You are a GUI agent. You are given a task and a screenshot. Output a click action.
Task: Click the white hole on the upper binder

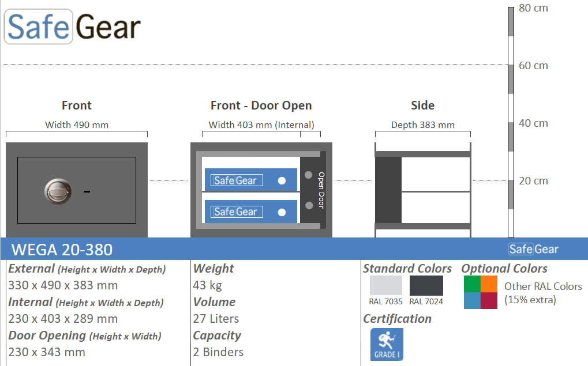pos(282,180)
